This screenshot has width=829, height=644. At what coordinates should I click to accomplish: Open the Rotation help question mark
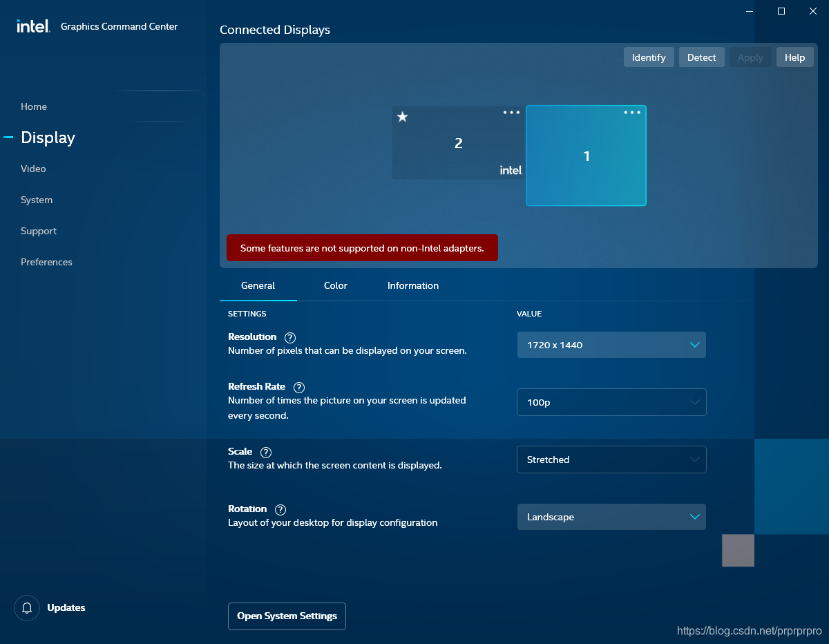pyautogui.click(x=280, y=510)
